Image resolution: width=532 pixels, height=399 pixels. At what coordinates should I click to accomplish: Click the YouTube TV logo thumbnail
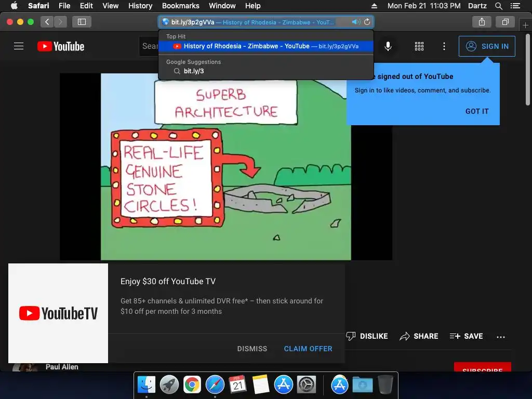point(58,313)
